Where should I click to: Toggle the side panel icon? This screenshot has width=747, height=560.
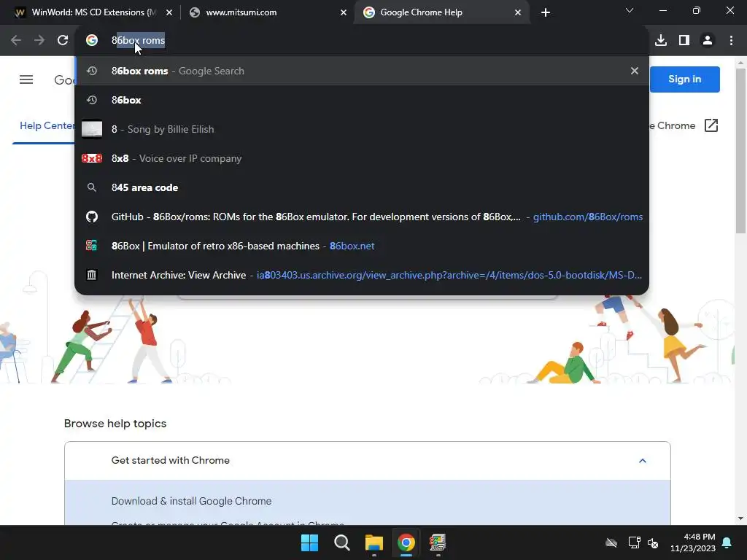684,41
